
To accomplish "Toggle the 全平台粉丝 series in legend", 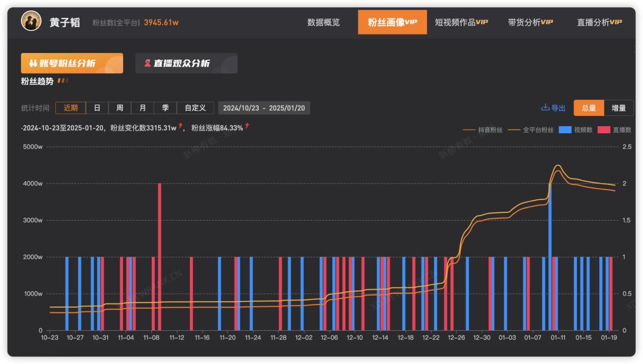I will (x=530, y=130).
